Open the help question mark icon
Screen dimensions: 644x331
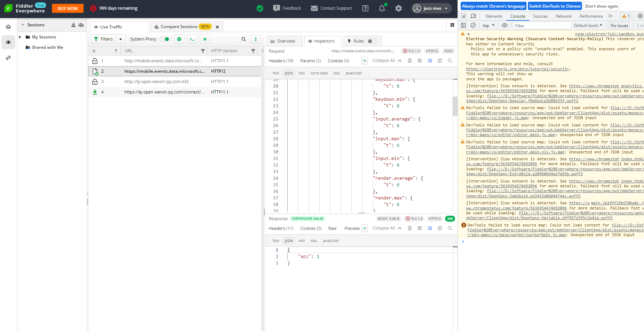tap(365, 8)
